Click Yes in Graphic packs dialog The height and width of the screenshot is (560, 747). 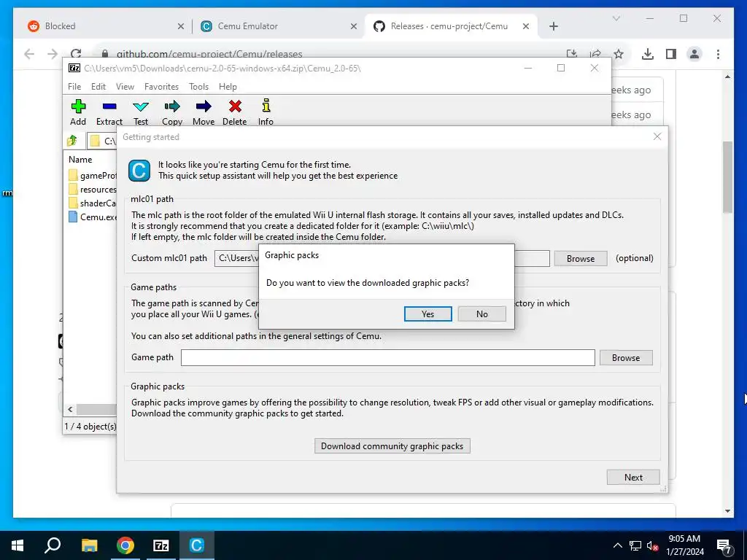pos(427,314)
